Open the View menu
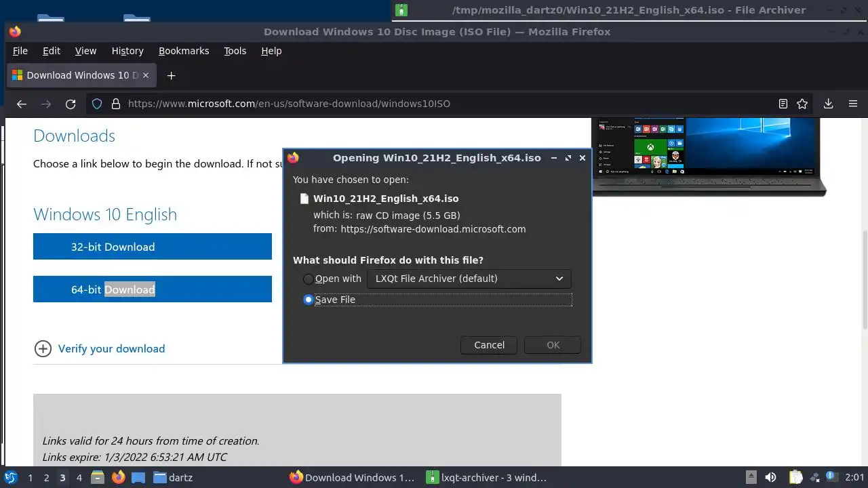Viewport: 868px width, 488px height. pos(85,51)
